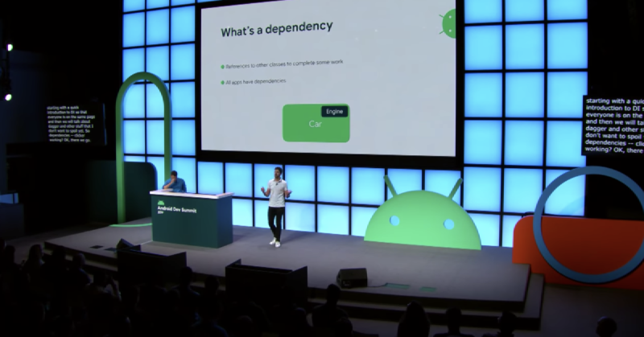Click the green bullet dot beside 'References to other classes'
644x337 pixels.
pyautogui.click(x=223, y=67)
